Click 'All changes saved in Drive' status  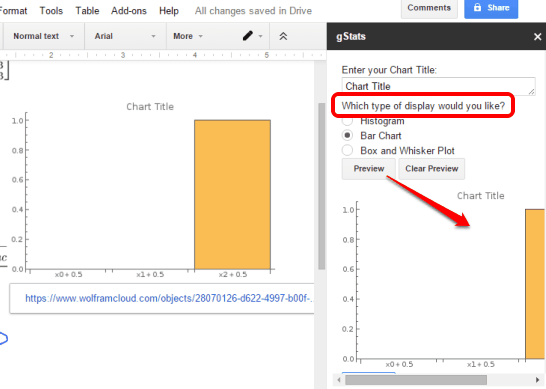(x=253, y=11)
